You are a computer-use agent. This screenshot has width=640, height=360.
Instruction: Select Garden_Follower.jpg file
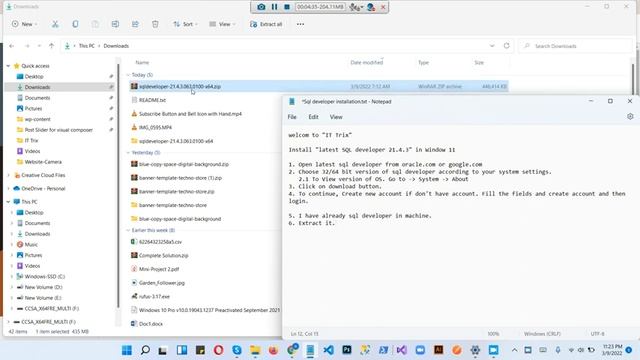click(162, 283)
